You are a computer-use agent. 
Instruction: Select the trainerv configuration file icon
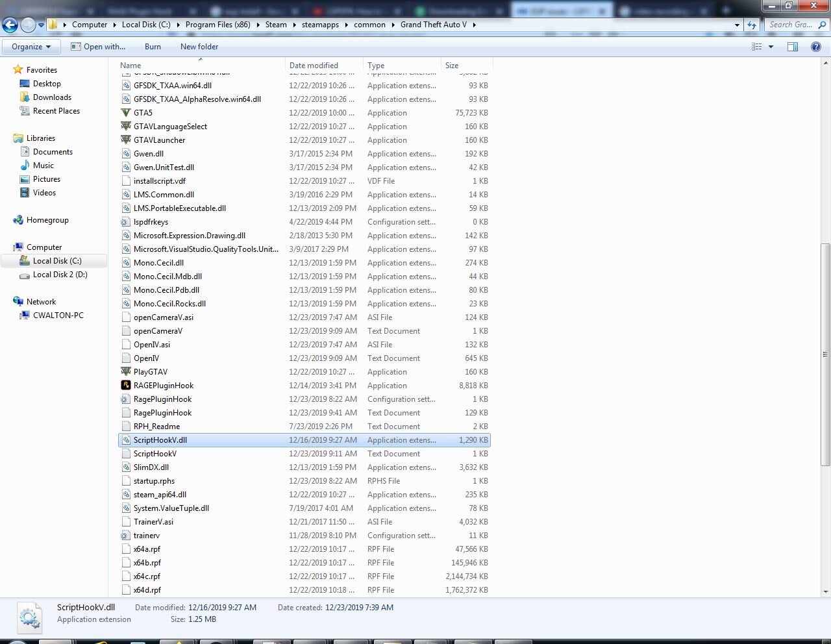(126, 536)
